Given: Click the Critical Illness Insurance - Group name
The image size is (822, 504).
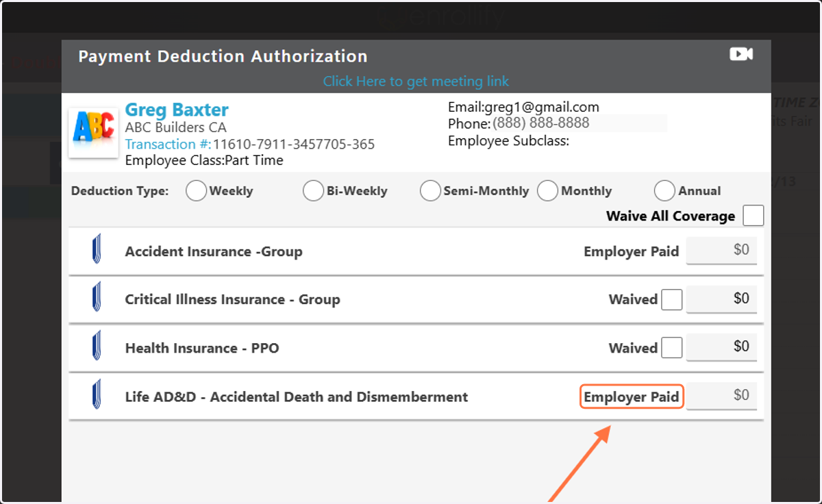Looking at the screenshot, I should (x=232, y=300).
